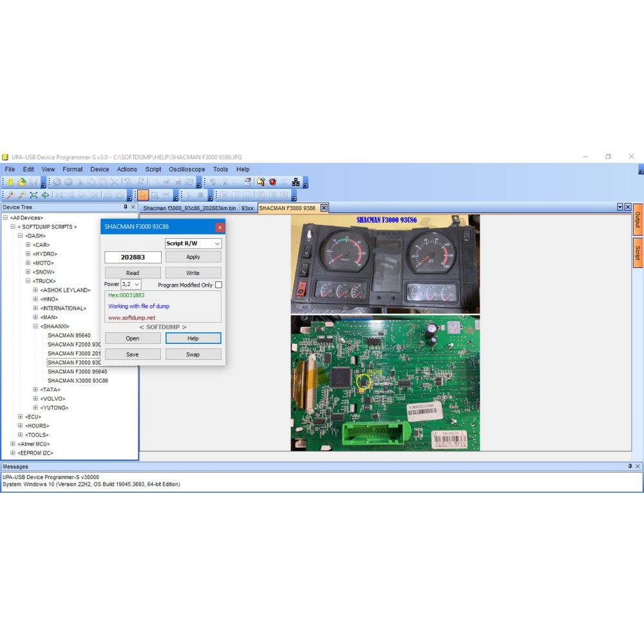Click the script Play toolbar icon
644x644 pixels.
pos(189,195)
